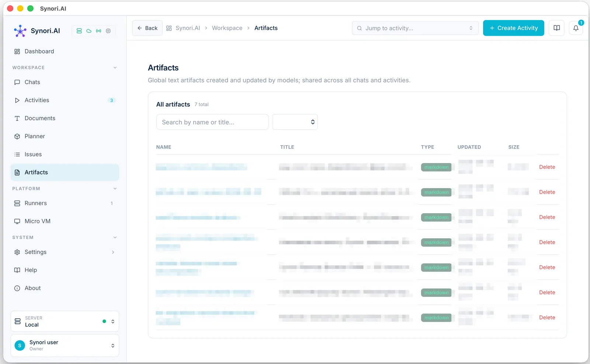Click the UPDATED column header

[x=469, y=147]
